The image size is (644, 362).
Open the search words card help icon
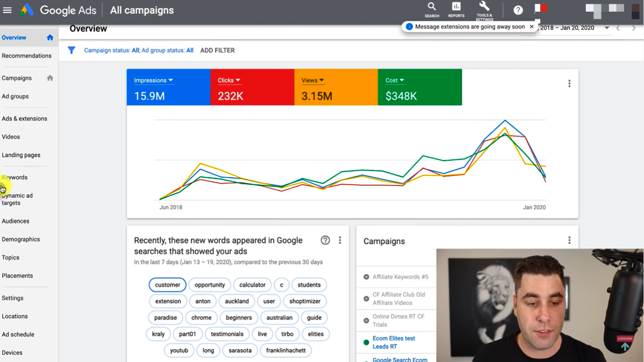tap(325, 240)
